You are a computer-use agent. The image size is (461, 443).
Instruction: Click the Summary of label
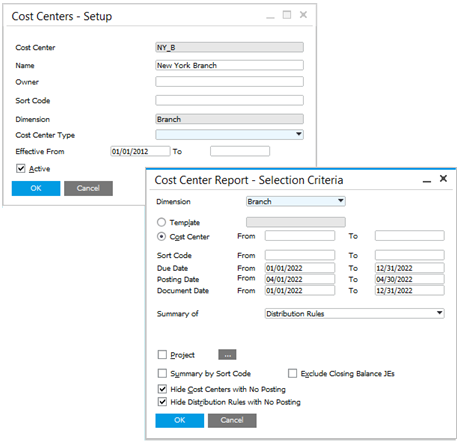[177, 314]
